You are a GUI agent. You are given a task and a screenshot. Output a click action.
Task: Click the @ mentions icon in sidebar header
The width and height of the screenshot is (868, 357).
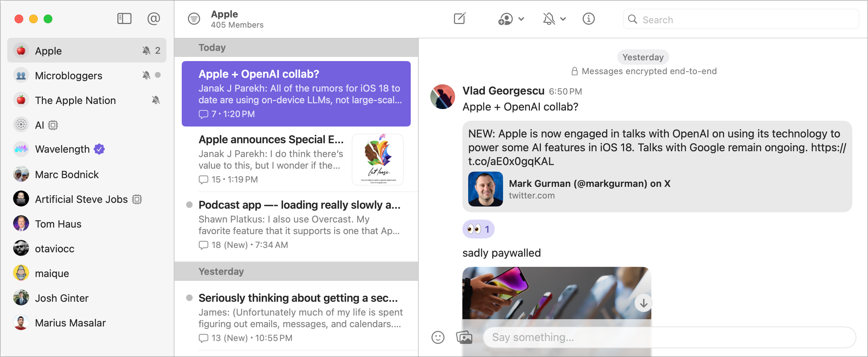(154, 19)
